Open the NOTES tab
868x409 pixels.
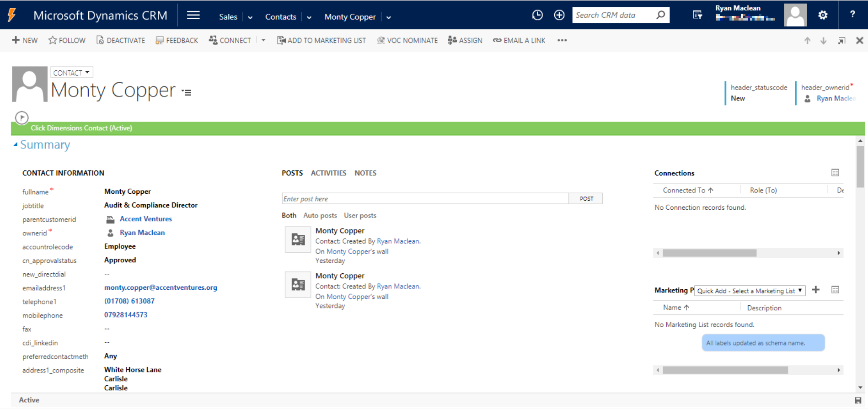tap(365, 173)
